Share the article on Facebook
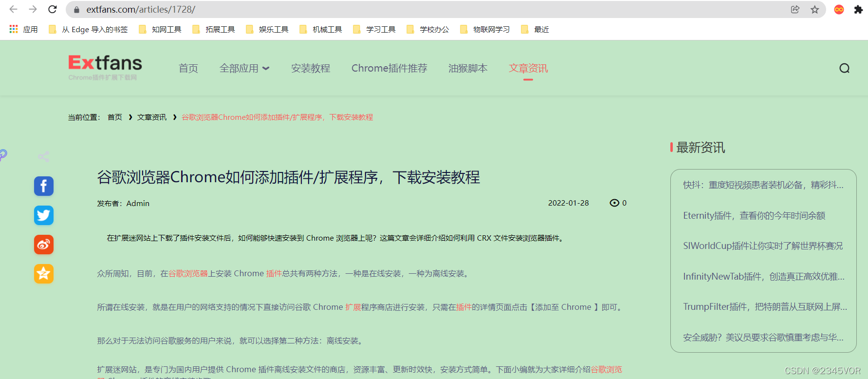The image size is (868, 379). pyautogui.click(x=44, y=186)
